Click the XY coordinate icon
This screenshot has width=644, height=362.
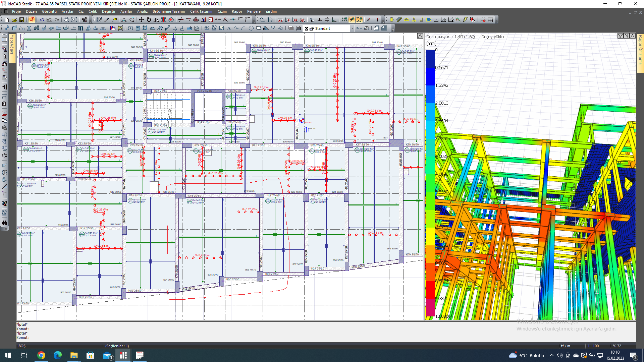[280, 20]
